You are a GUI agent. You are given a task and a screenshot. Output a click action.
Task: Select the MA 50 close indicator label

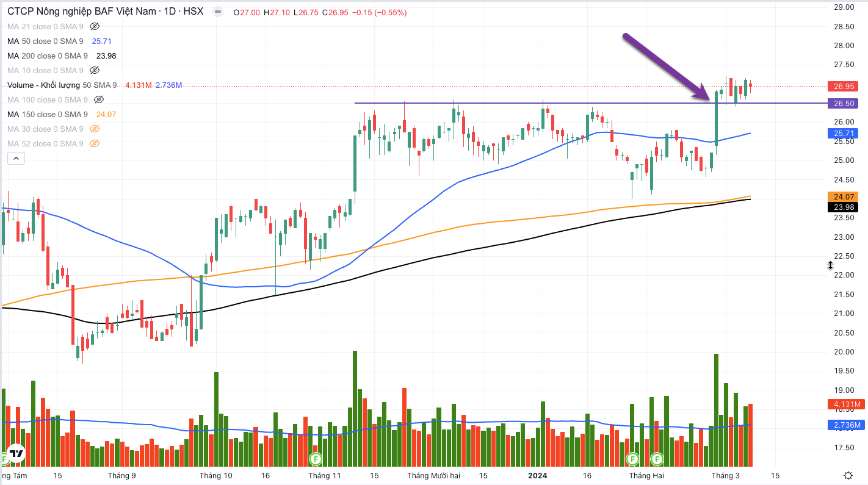46,41
